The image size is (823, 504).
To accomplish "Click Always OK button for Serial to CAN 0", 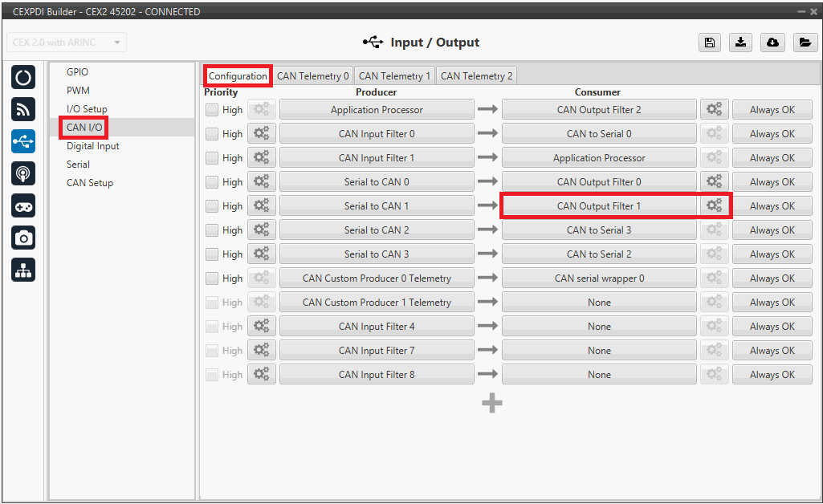I will pos(772,182).
